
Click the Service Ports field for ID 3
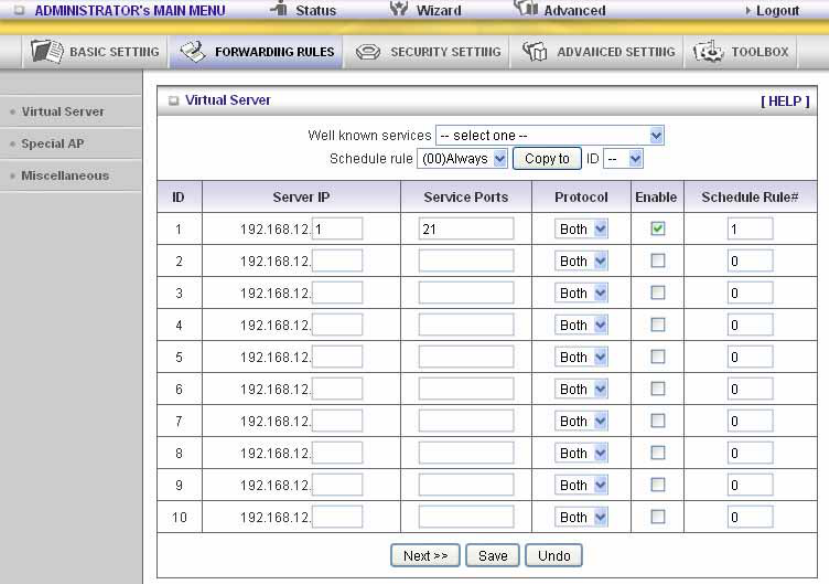(x=466, y=293)
